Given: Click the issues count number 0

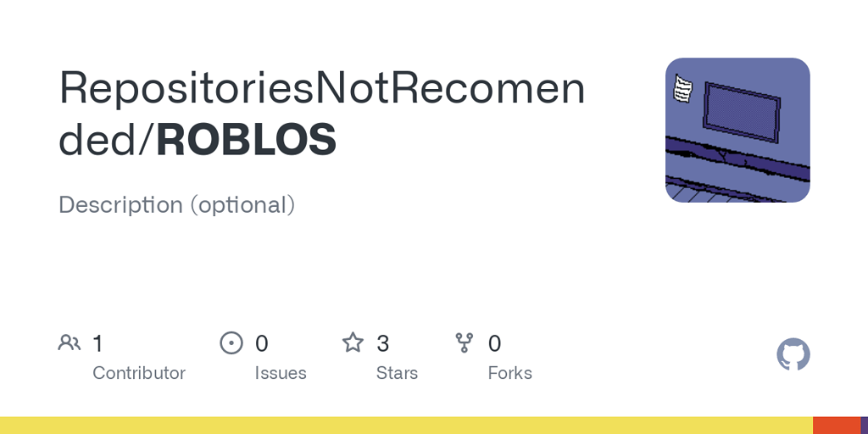Looking at the screenshot, I should point(262,343).
